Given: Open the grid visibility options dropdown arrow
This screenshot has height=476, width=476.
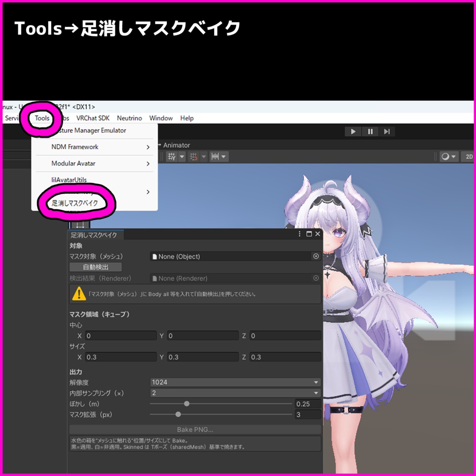Looking at the screenshot, I should [x=182, y=157].
